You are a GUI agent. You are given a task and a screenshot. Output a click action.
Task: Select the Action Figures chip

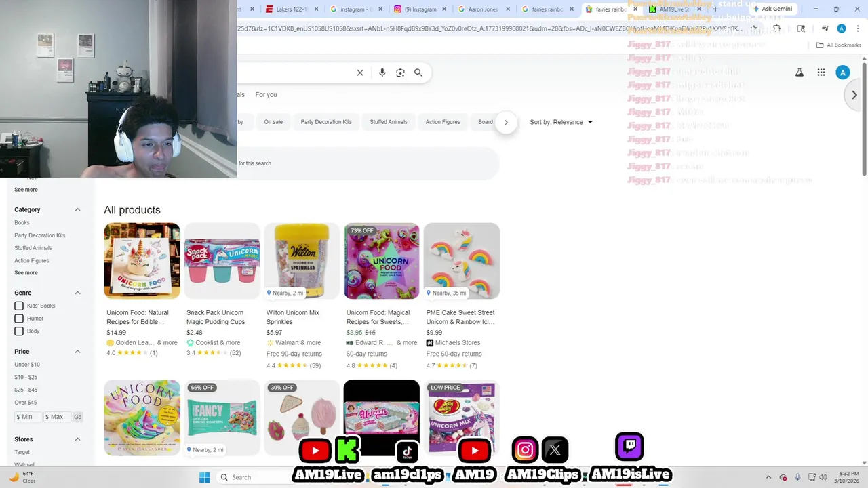(443, 122)
